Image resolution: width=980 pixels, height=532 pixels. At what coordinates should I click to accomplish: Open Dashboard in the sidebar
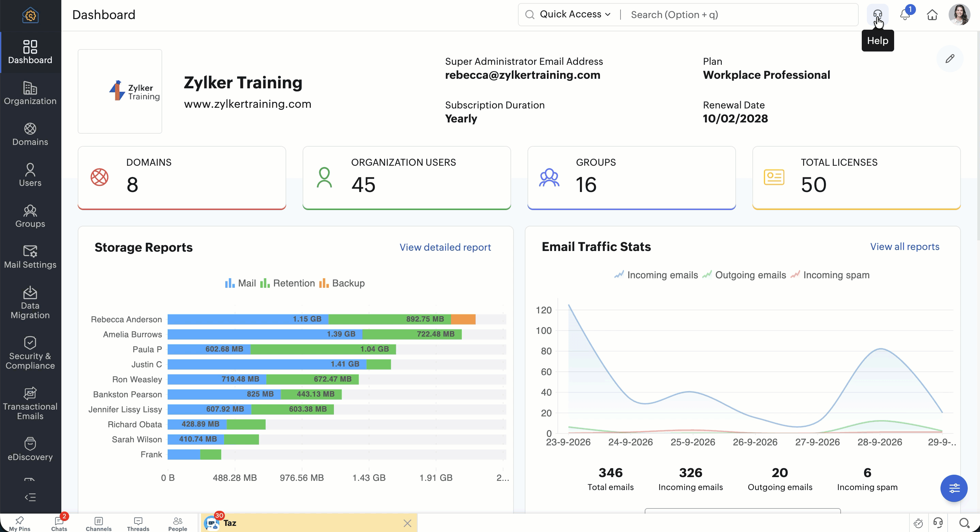pyautogui.click(x=30, y=52)
